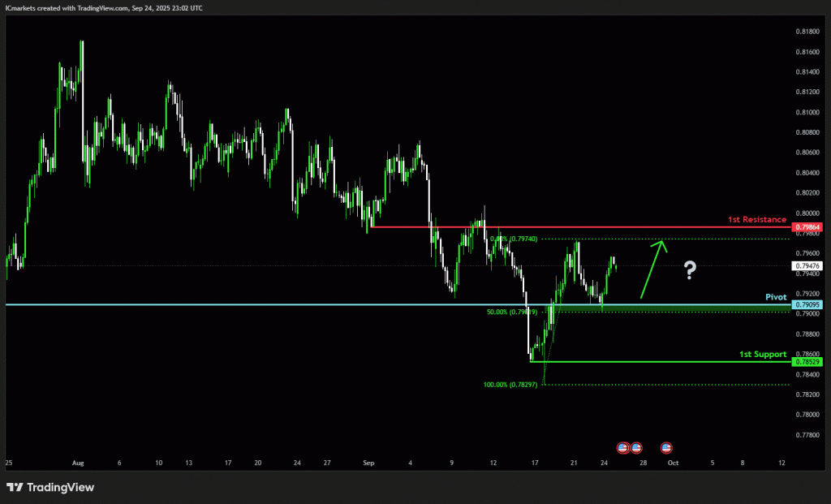Click the white question mark on the chart
This screenshot has height=504, width=831.
tap(690, 270)
